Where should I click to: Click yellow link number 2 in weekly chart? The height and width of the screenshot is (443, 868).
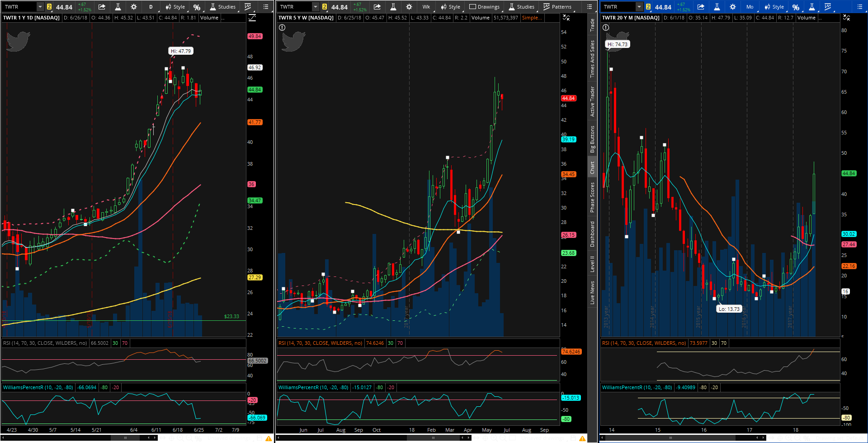tap(325, 7)
